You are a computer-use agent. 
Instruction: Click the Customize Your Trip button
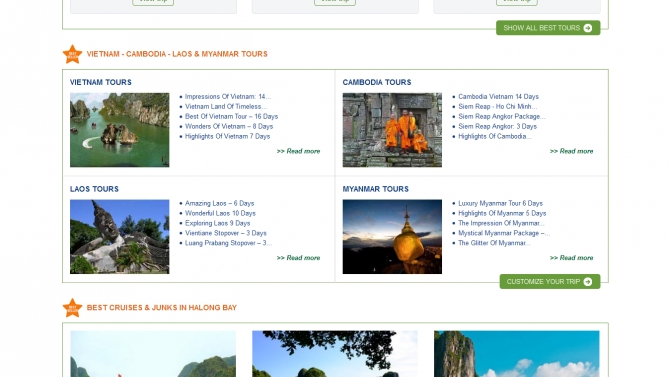(x=550, y=282)
